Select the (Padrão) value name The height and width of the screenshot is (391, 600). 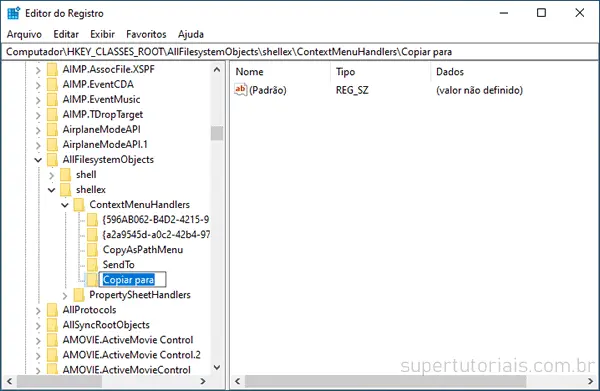pos(268,90)
